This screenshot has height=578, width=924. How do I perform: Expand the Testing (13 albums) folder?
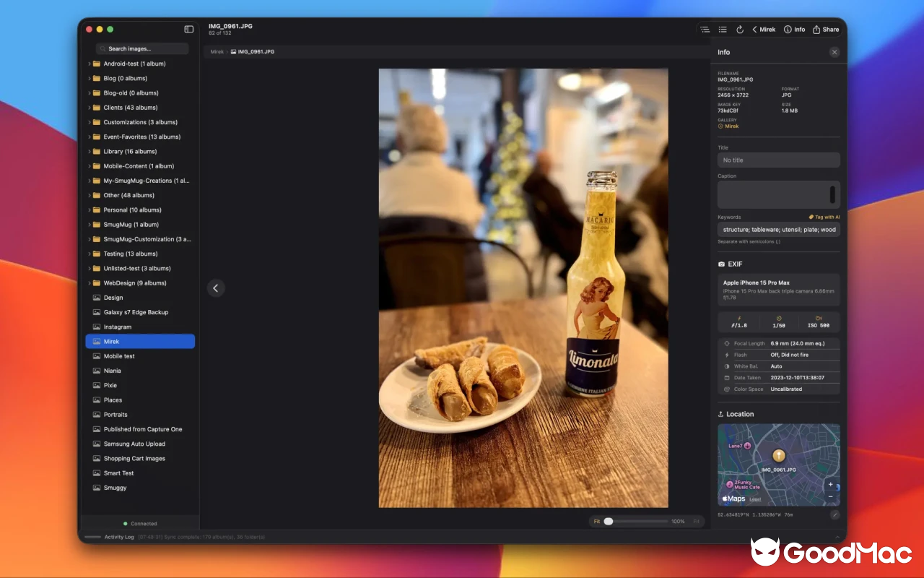pos(90,254)
